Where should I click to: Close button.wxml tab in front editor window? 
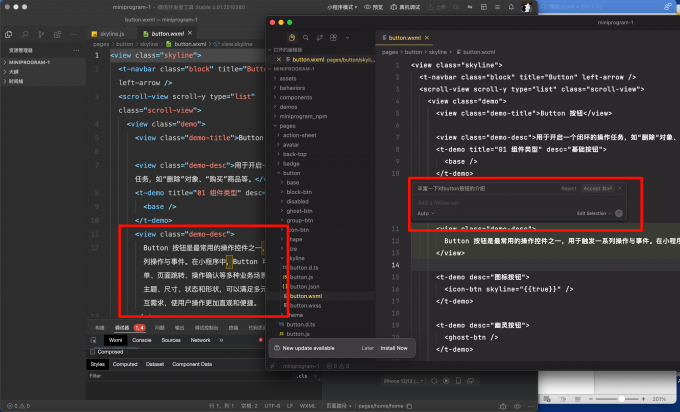[x=427, y=38]
